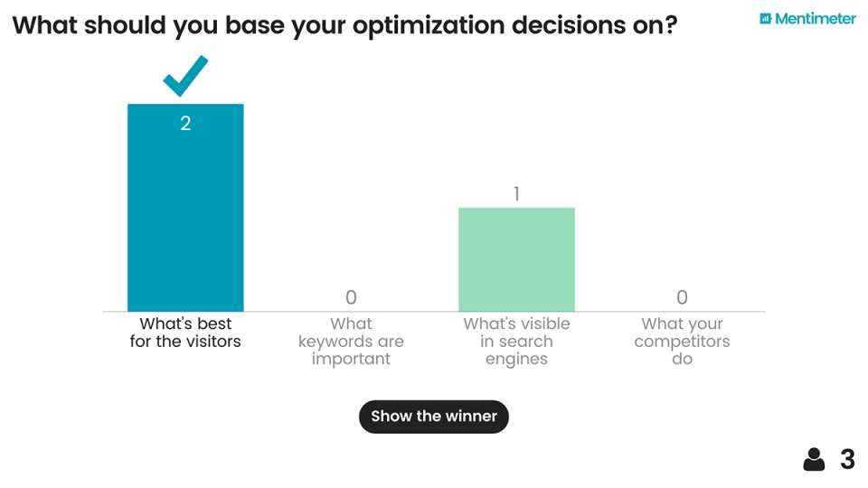
Task: Click the participant count number 3
Action: (847, 460)
